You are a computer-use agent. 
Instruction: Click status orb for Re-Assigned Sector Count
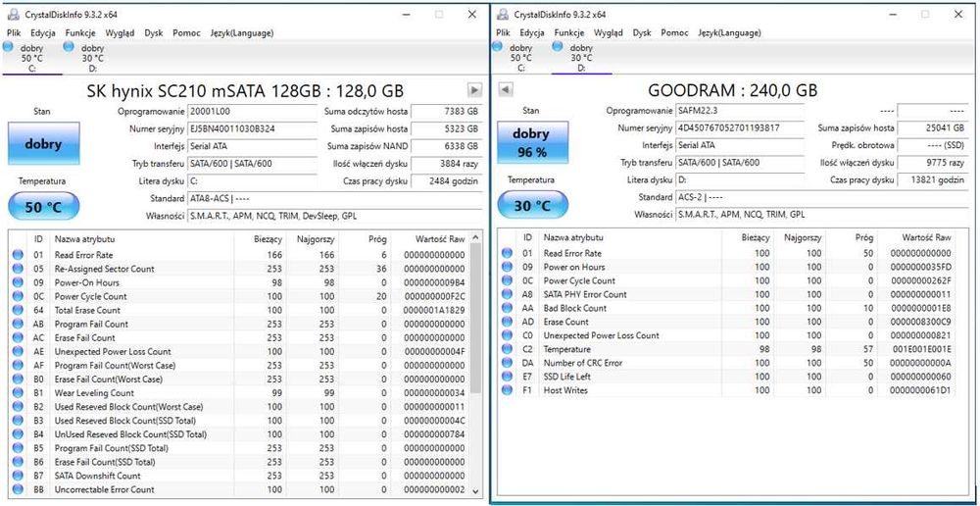coord(18,269)
